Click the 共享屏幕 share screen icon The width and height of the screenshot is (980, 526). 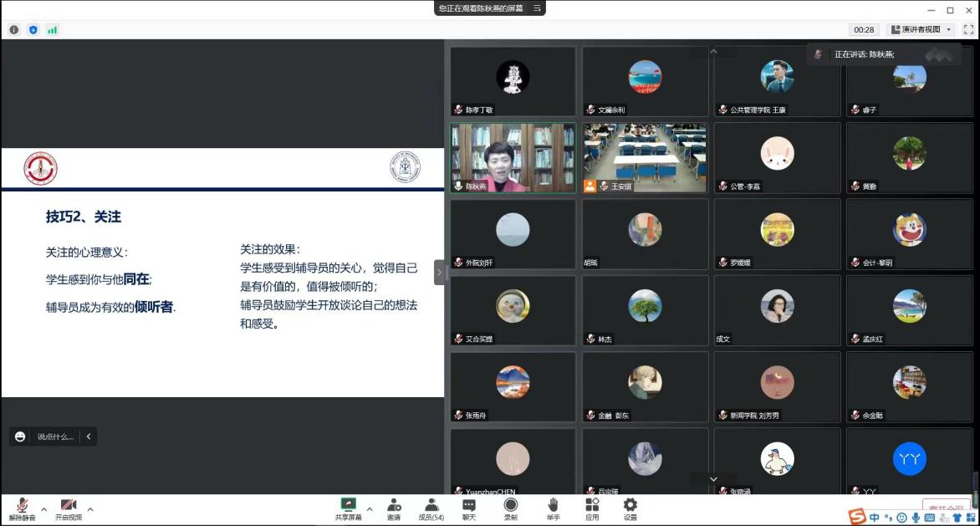(349, 505)
